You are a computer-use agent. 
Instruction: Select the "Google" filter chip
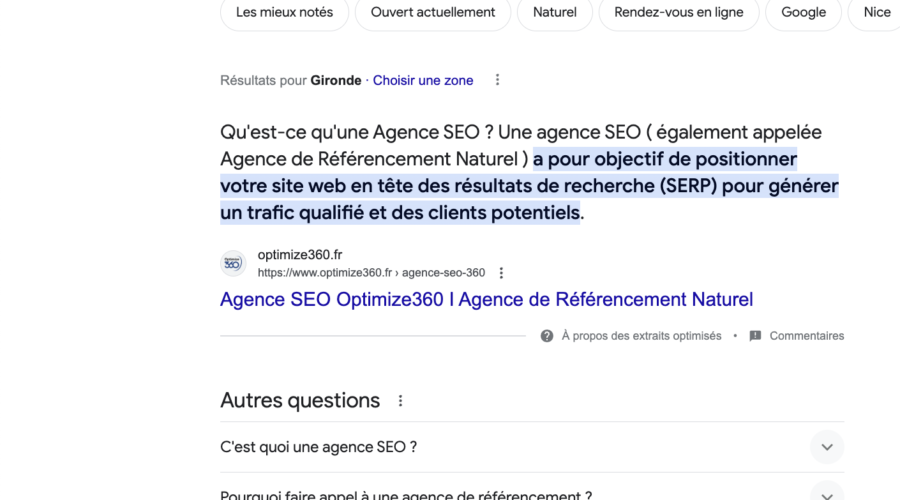point(804,13)
